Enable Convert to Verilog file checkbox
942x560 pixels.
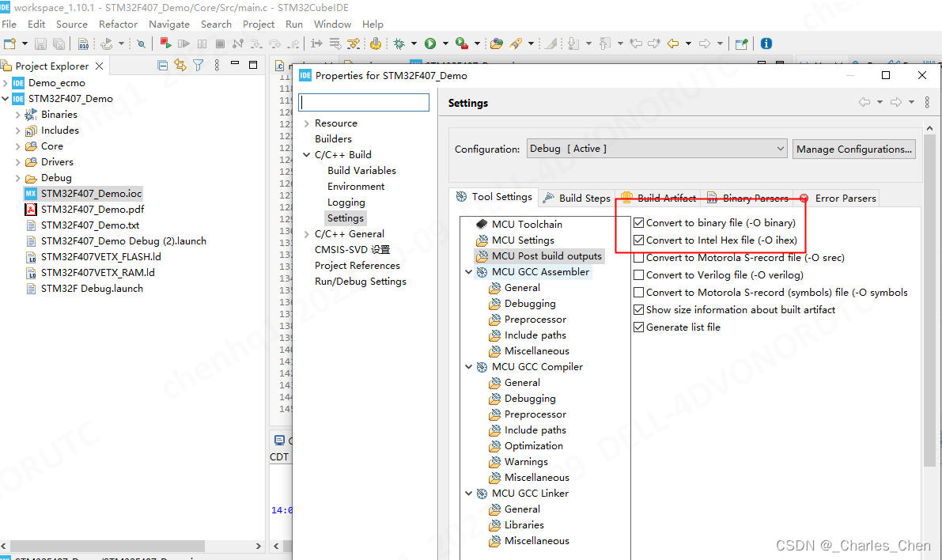click(638, 275)
